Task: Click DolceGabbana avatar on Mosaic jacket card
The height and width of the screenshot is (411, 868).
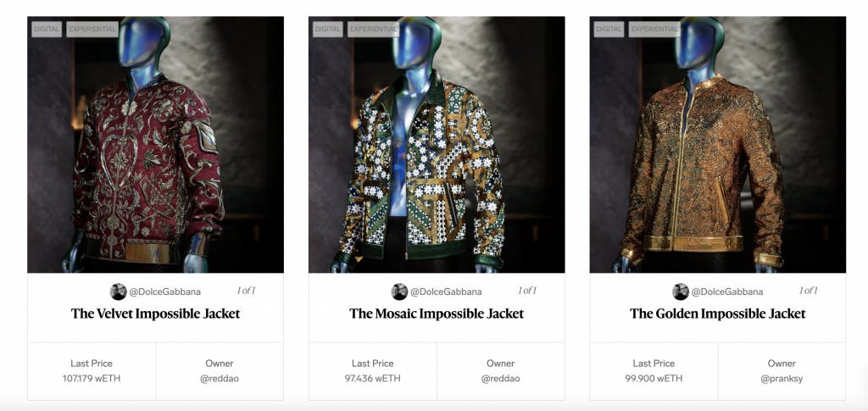Action: click(400, 292)
